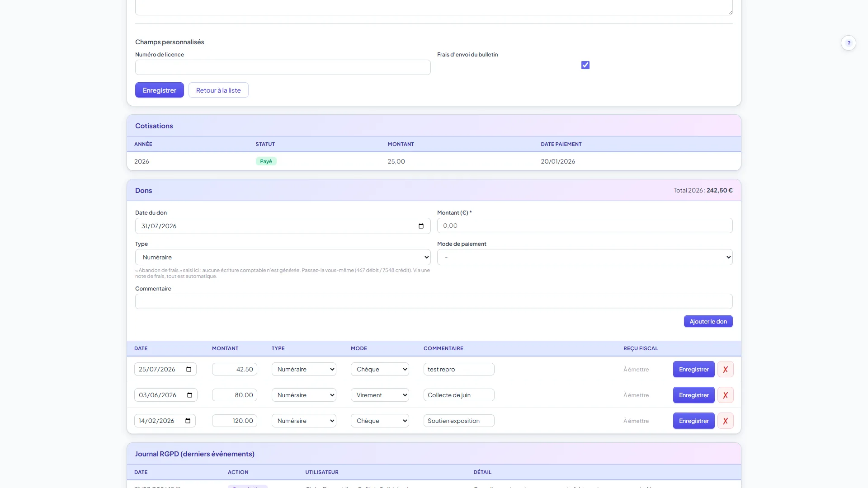Save the 'test repro' donation row
This screenshot has width=868, height=488.
coord(693,369)
